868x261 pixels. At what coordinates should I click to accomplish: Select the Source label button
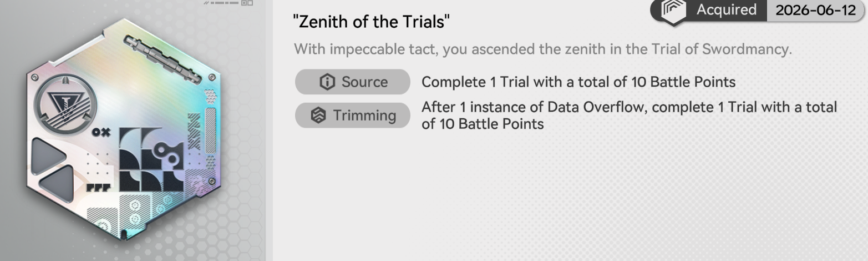(x=352, y=82)
